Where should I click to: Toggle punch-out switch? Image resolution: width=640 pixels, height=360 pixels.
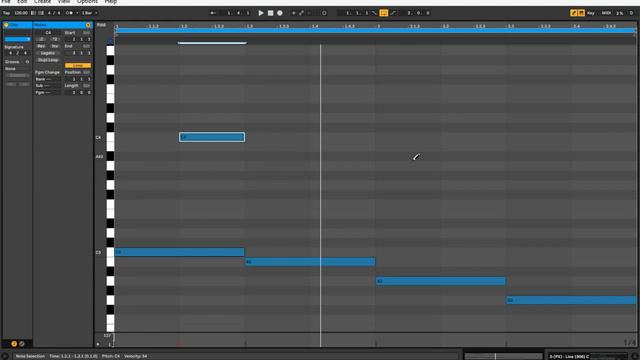[393, 13]
